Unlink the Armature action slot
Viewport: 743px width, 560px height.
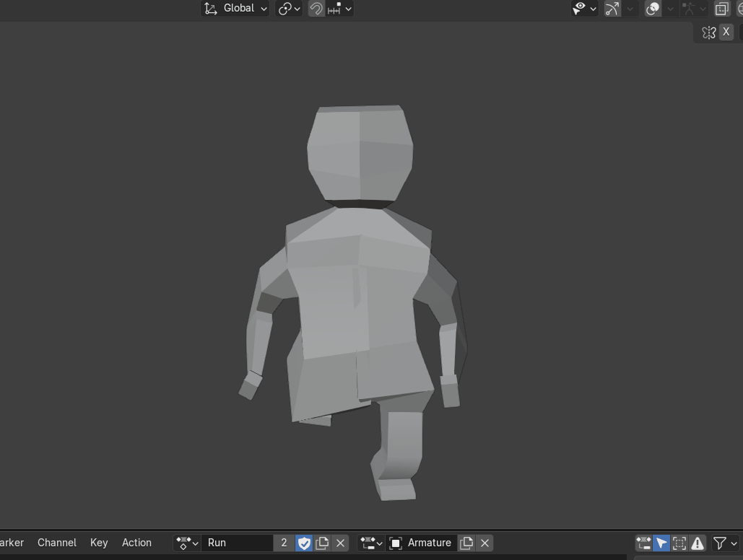[485, 543]
